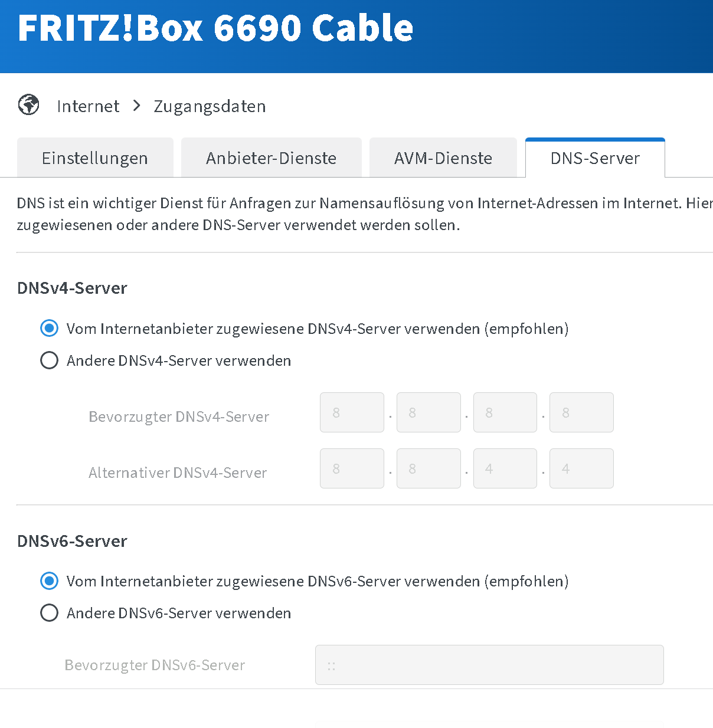Click the breadcrumb chevron after Internet
Screen dimensions: 713x728
pyautogui.click(x=137, y=106)
